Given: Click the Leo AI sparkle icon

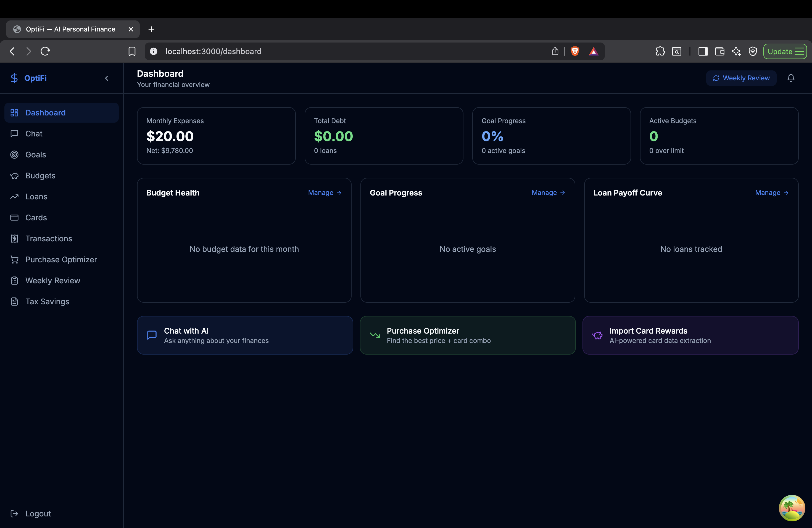Looking at the screenshot, I should pos(736,51).
